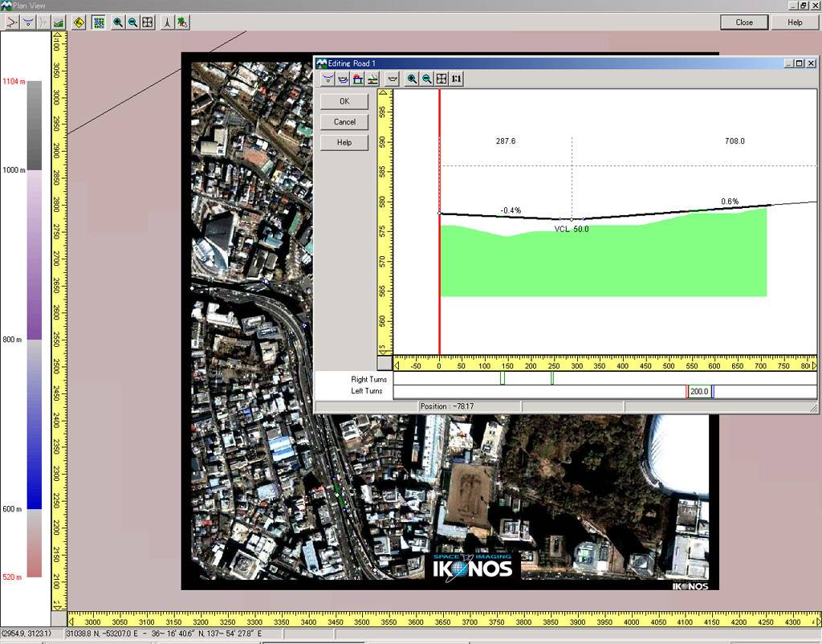
Task: Click the Close button in Plan View toolbar
Action: (744, 22)
